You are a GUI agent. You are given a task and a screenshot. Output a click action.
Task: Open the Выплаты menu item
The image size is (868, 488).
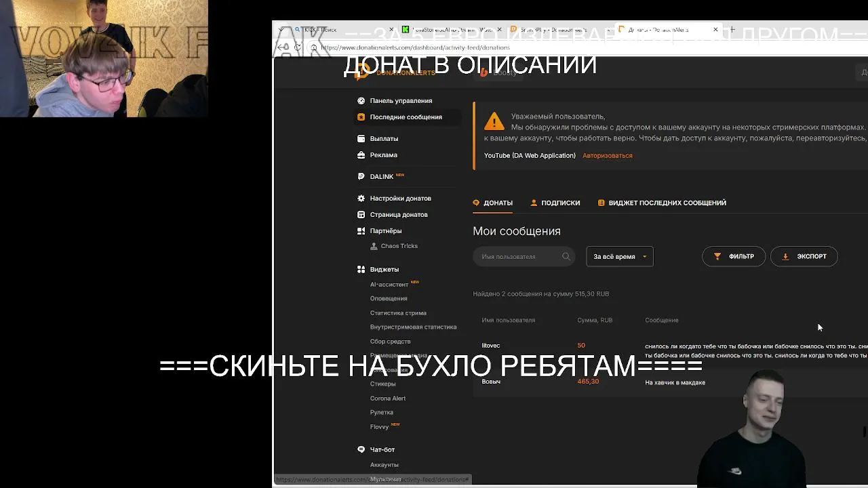(x=384, y=138)
